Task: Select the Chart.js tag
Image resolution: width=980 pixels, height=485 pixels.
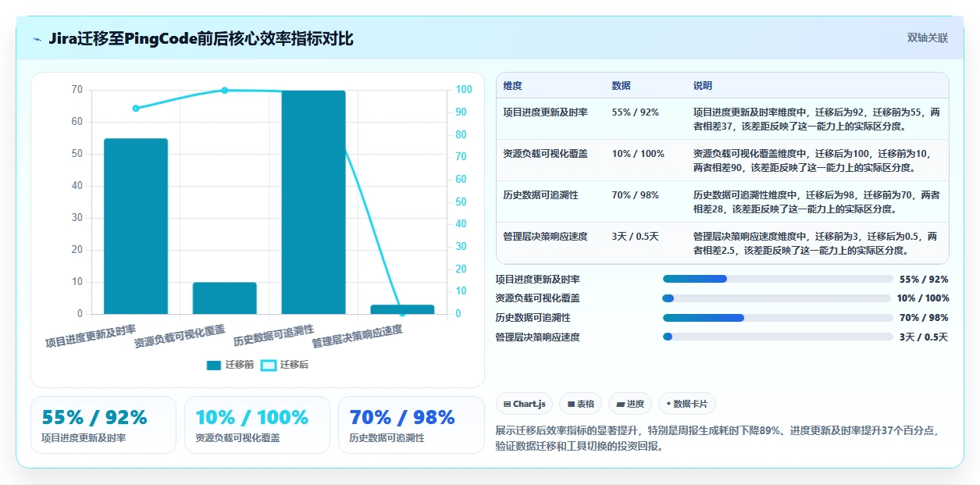Action: (x=525, y=404)
